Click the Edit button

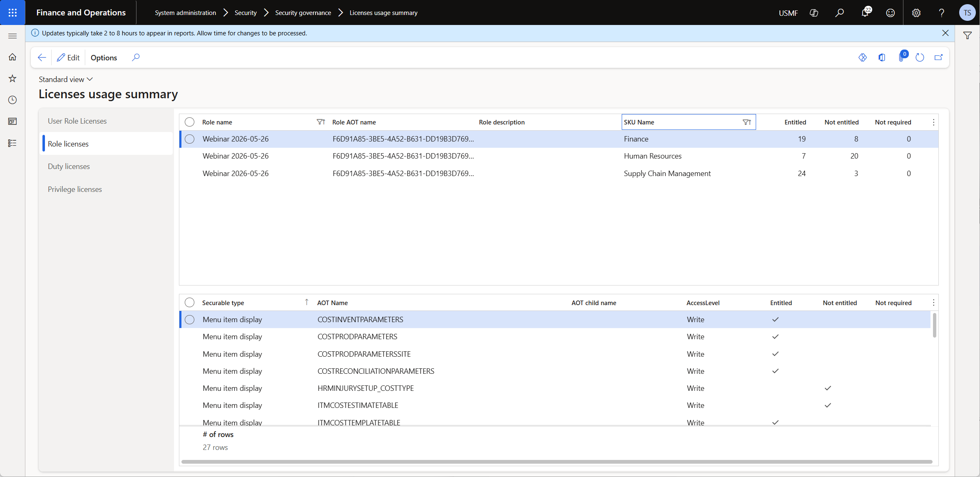pos(68,57)
